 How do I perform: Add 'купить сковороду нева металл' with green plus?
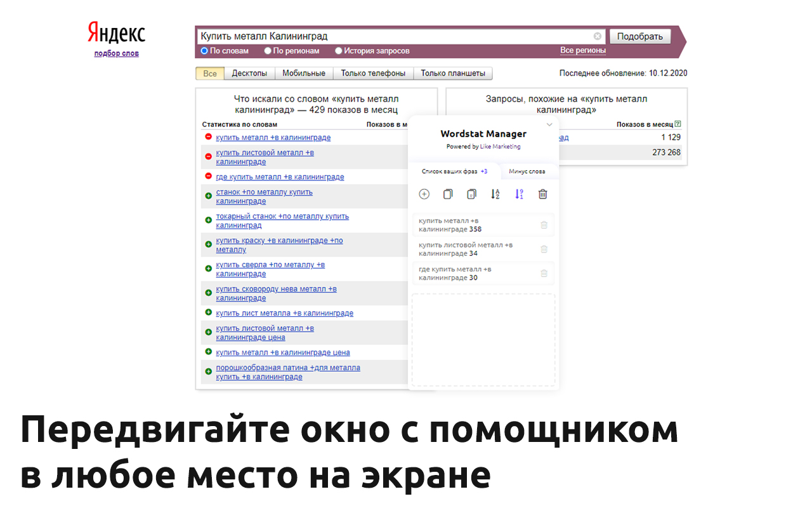208,293
